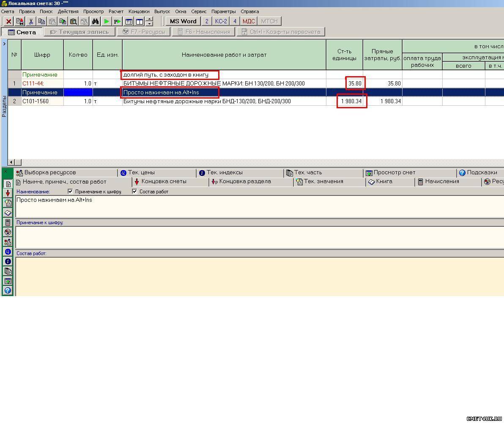The image size is (504, 423).
Task: Click the toolbar button labeled 4
Action: (235, 21)
